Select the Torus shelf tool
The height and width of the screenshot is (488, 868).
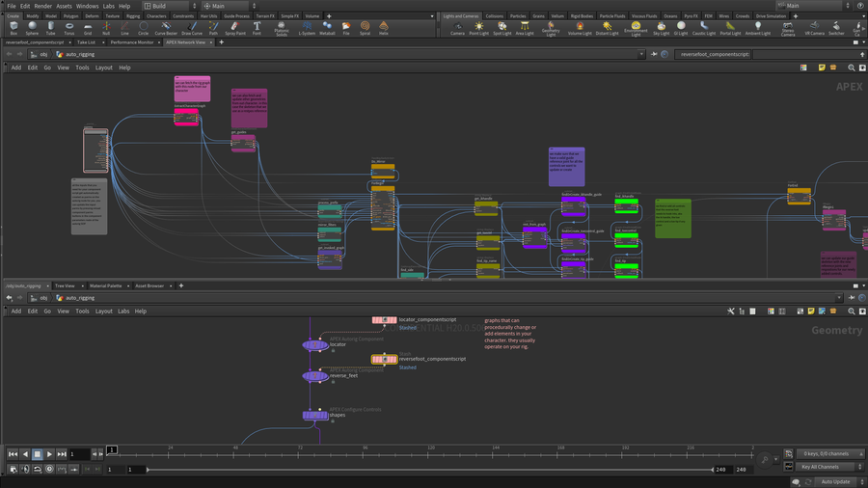click(x=69, y=28)
